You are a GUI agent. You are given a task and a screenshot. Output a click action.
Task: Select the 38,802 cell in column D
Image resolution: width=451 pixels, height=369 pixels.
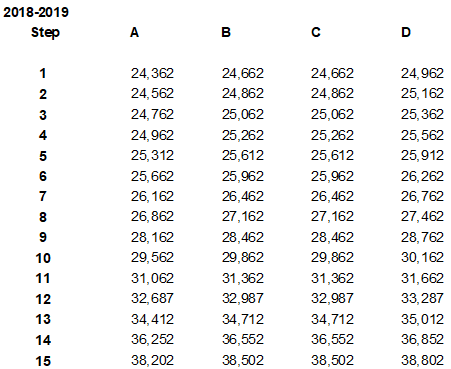[x=422, y=360]
